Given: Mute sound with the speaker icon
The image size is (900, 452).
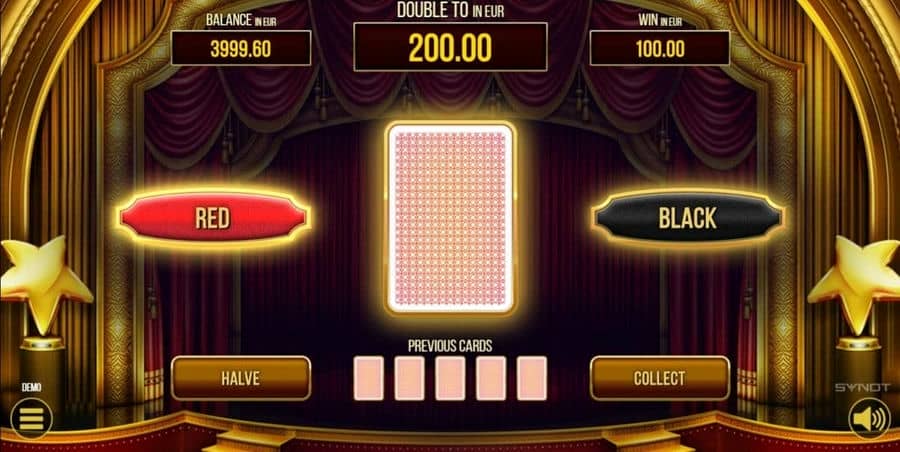Looking at the screenshot, I should point(868,418).
